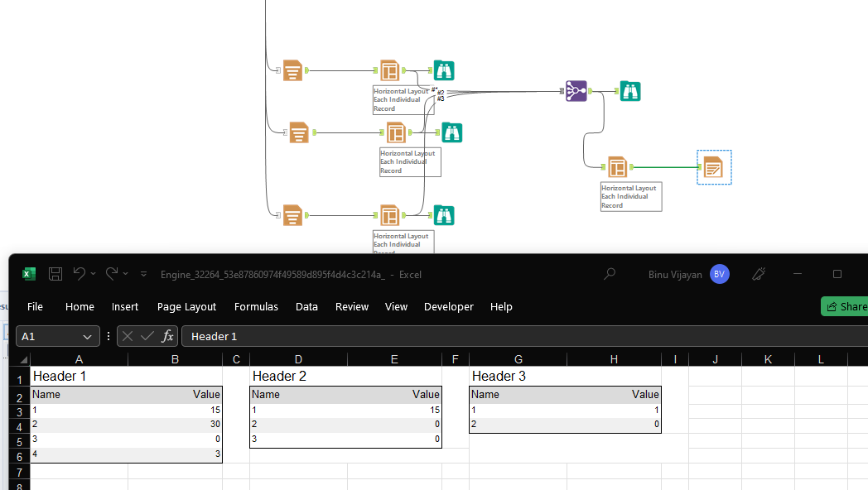
Task: Click the Insert Function fx icon
Action: (167, 336)
